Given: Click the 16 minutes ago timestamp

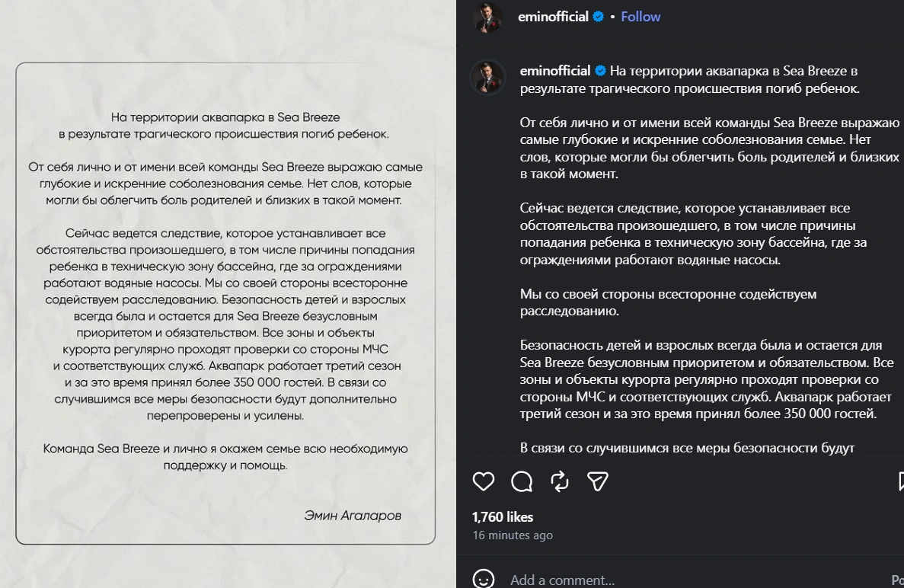Looking at the screenshot, I should (513, 535).
